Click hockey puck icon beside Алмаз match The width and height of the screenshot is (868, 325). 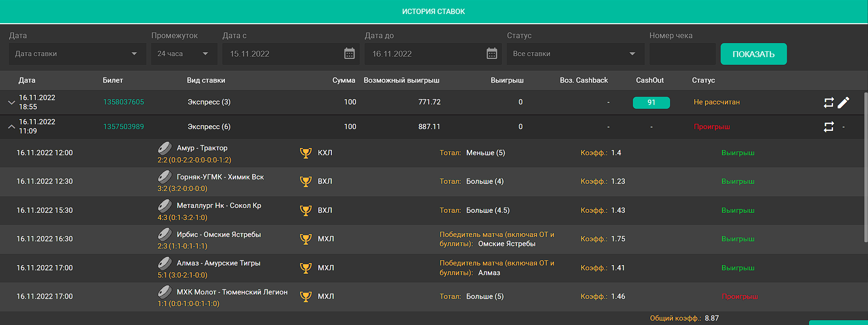[165, 263]
